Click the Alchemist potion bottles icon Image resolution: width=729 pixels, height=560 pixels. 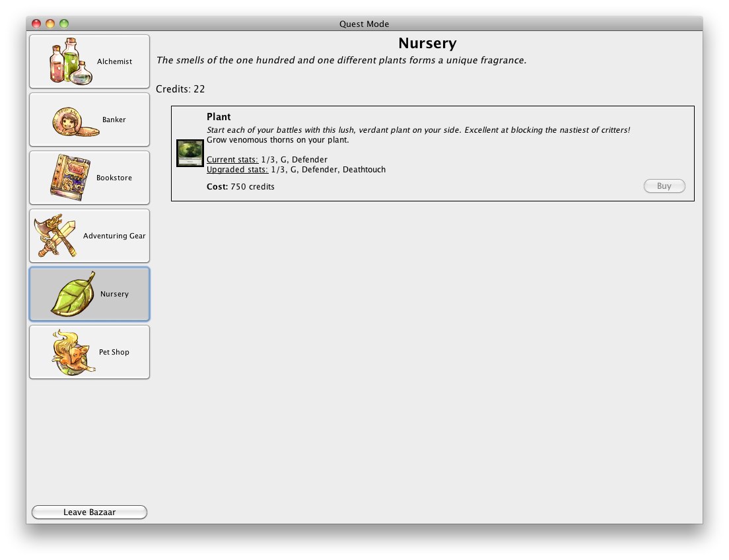pos(71,61)
